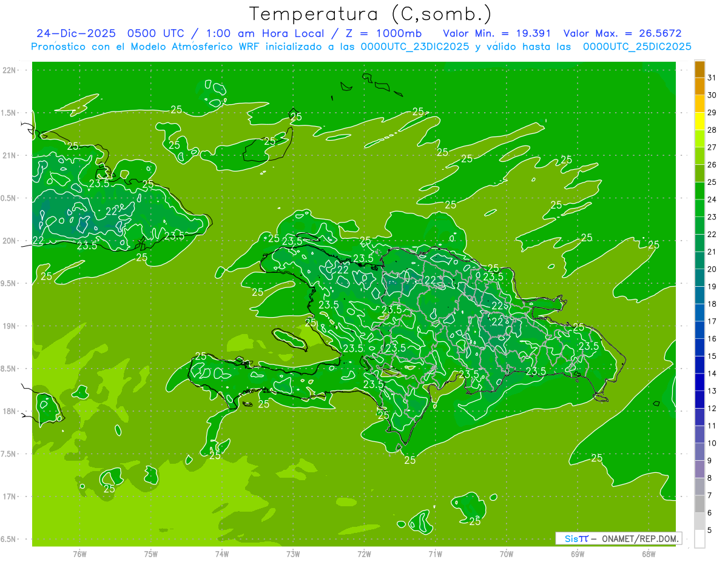The width and height of the screenshot is (728, 562).
Task: Click the 71W longitude label
Action: pos(435,554)
